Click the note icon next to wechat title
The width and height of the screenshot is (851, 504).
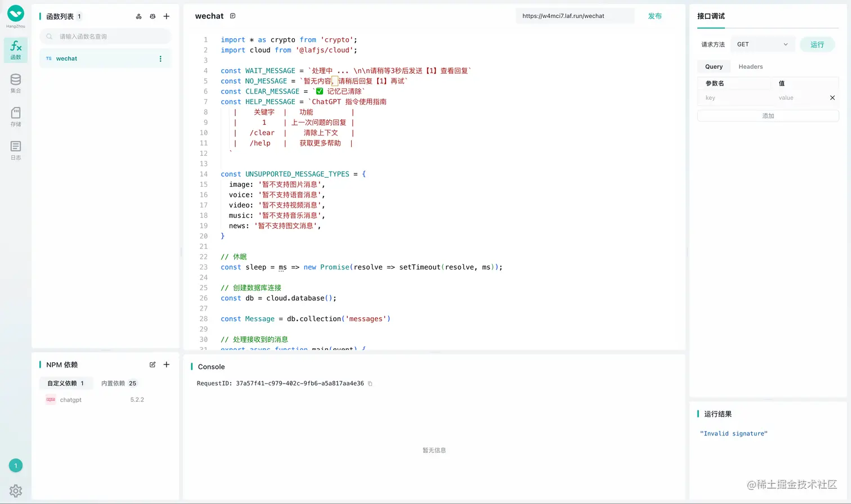click(232, 16)
